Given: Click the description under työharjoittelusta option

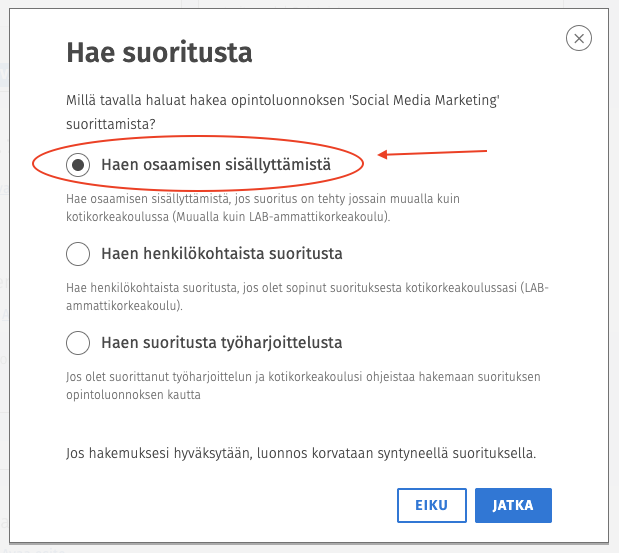Looking at the screenshot, I should tap(303, 386).
